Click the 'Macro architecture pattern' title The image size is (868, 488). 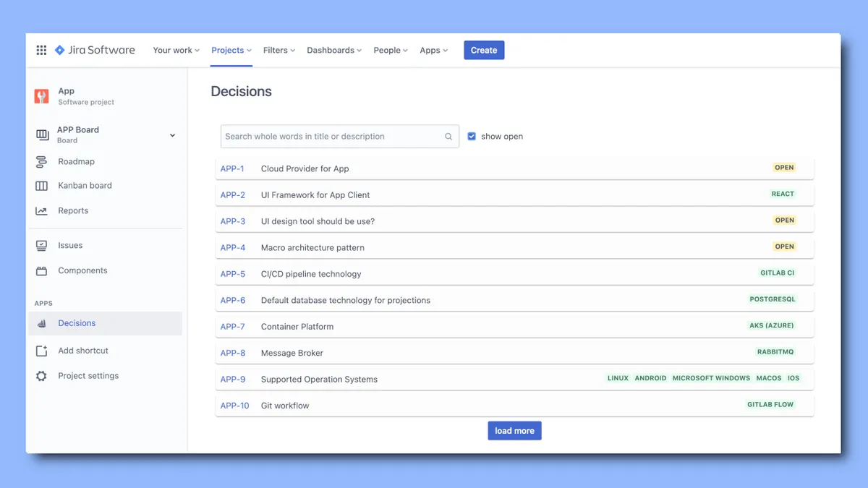[312, 248]
